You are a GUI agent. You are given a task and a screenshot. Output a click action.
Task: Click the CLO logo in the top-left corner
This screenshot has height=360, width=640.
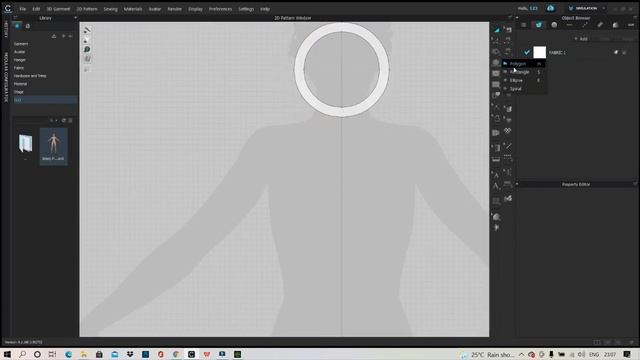(x=8, y=8)
